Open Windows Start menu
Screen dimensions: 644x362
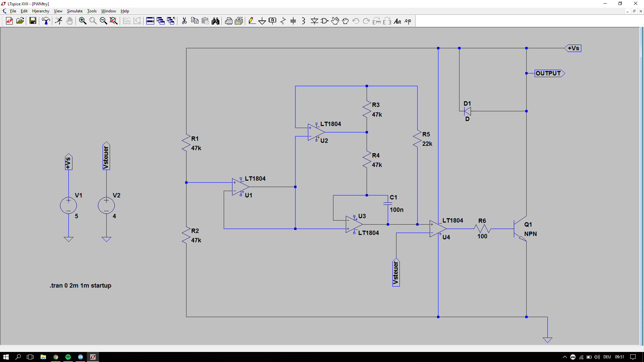[6, 357]
